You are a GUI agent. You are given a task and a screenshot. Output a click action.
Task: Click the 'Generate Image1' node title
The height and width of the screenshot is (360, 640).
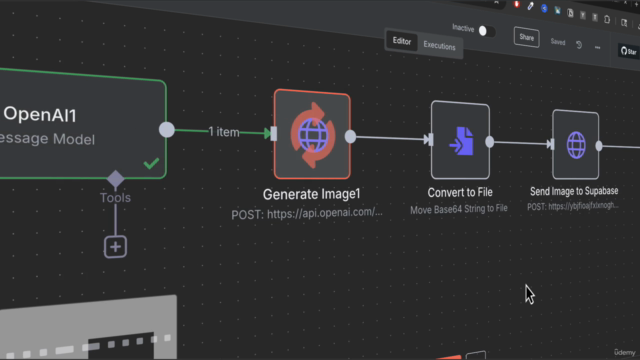tap(311, 194)
